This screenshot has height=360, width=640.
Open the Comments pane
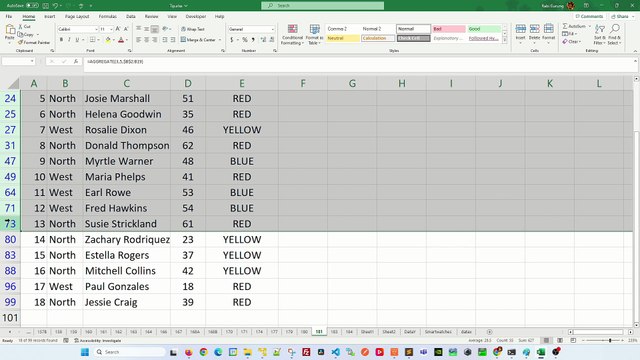point(589,16)
